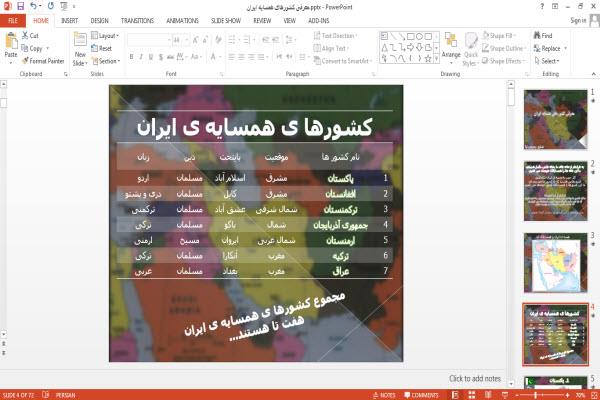Open the Shape Fill dropdown
The height and width of the screenshot is (400, 600).
pyautogui.click(x=499, y=36)
